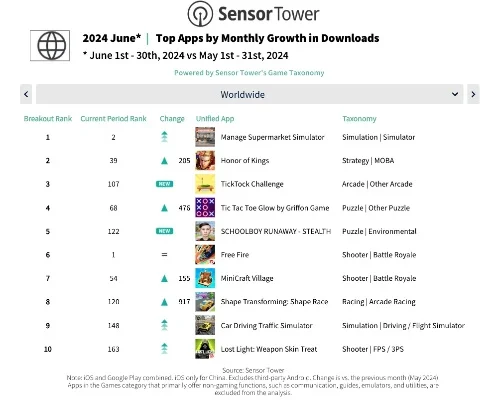Click the Lost Light app icon
499x400 pixels.
205,349
